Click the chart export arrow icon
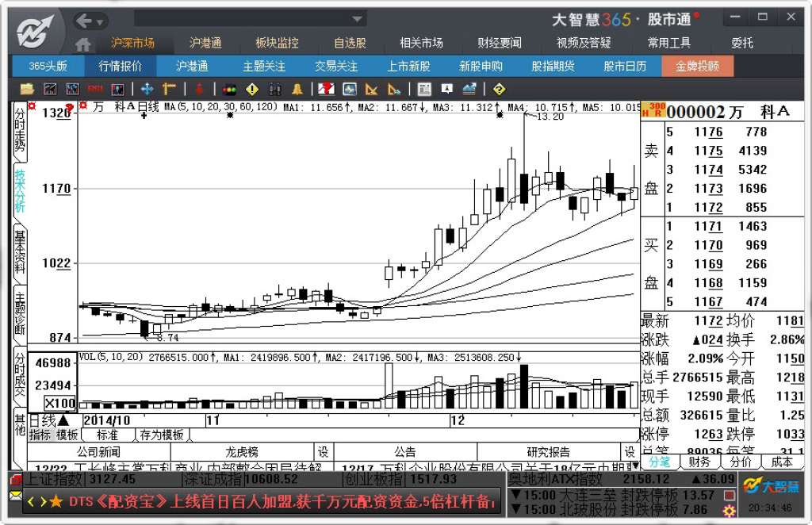 (469, 89)
